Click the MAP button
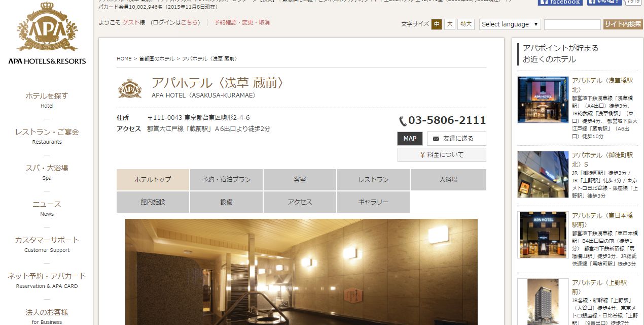 410,139
